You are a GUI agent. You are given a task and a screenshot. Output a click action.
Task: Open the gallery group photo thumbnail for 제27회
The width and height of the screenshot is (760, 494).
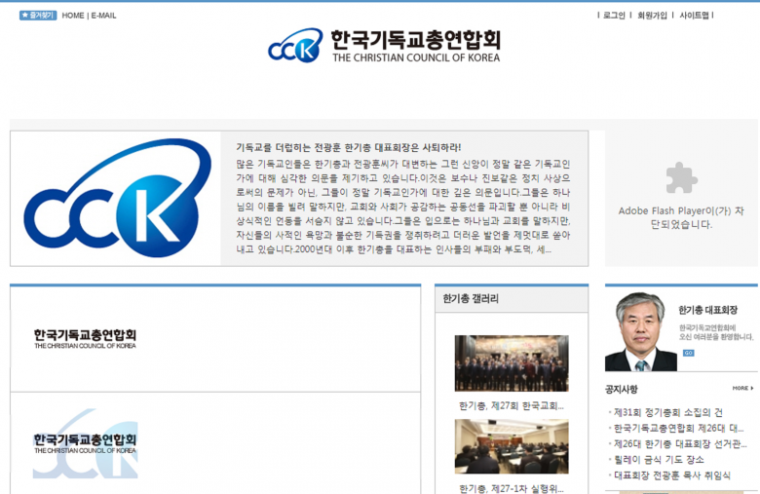tap(511, 363)
